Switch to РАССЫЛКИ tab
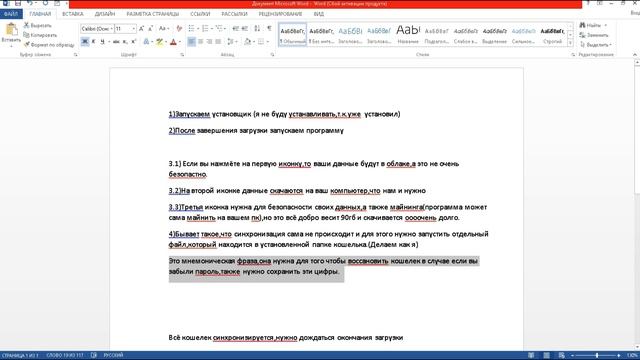 click(234, 14)
